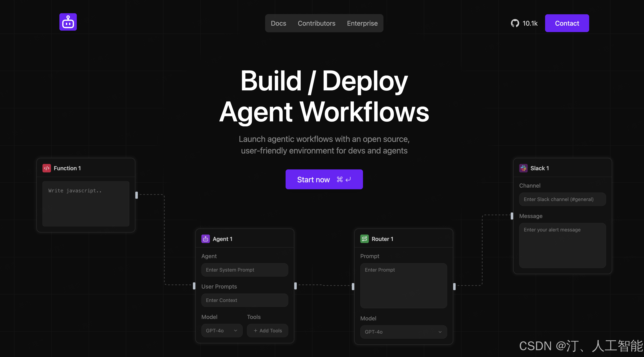Click the Router 1 output connector handle
Screen dimensions: 644x357
(x=454, y=286)
